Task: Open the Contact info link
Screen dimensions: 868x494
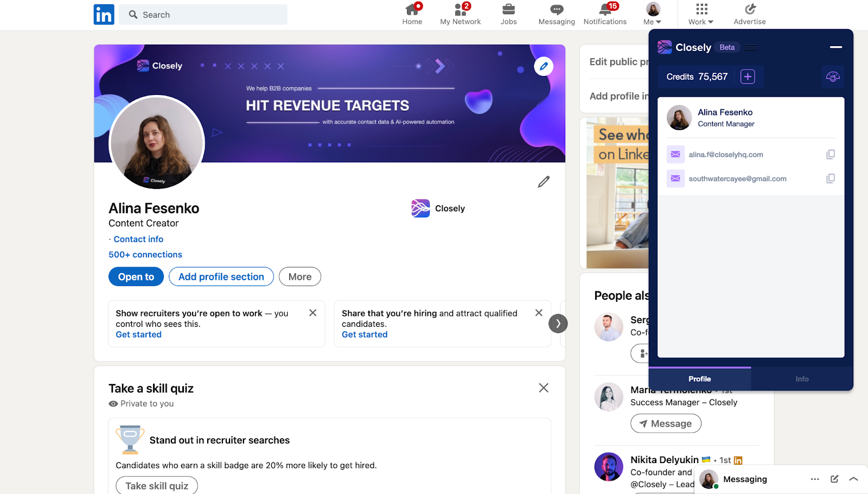Action: click(138, 239)
